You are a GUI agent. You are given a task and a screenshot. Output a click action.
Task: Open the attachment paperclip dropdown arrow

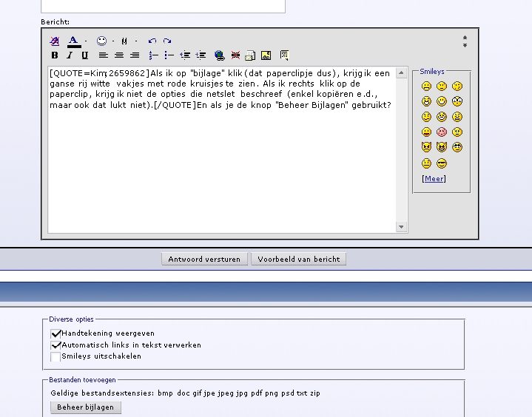pos(136,41)
